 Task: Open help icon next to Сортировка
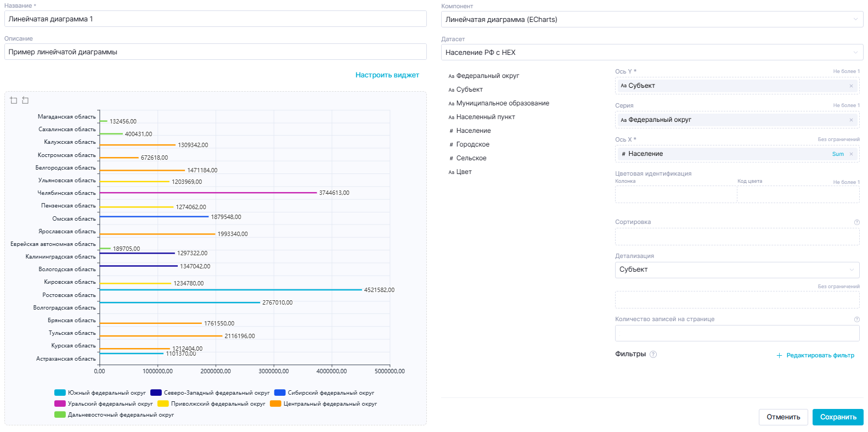(856, 222)
